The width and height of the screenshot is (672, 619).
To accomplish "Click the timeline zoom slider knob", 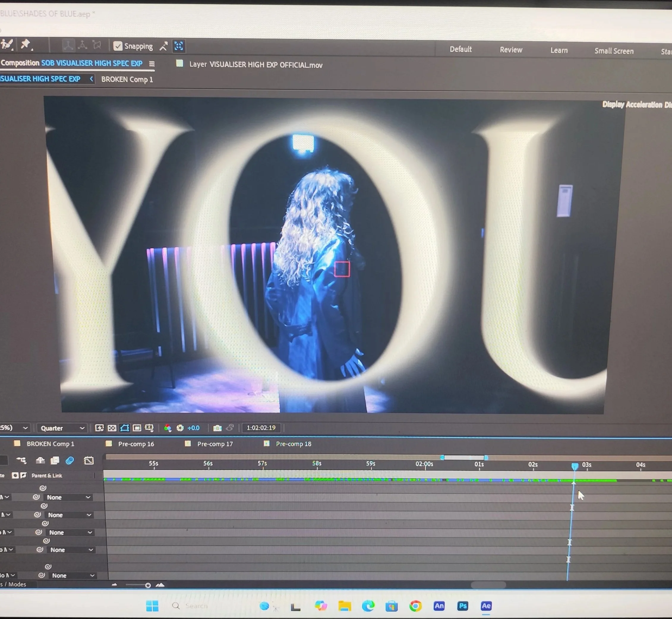I will click(x=148, y=585).
